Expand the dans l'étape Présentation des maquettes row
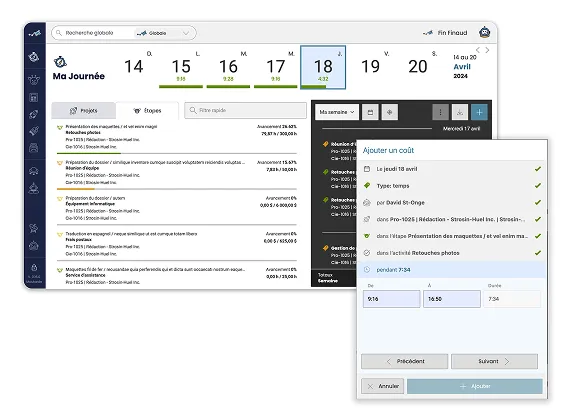 (451, 236)
